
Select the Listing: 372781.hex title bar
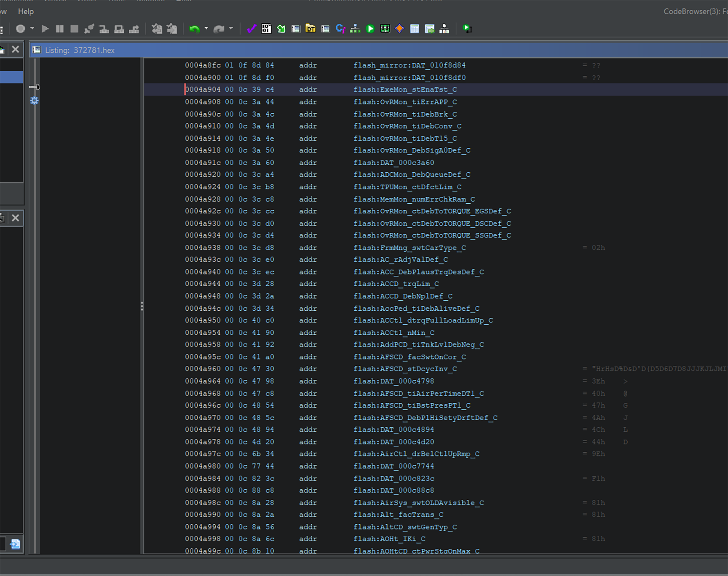click(x=80, y=50)
